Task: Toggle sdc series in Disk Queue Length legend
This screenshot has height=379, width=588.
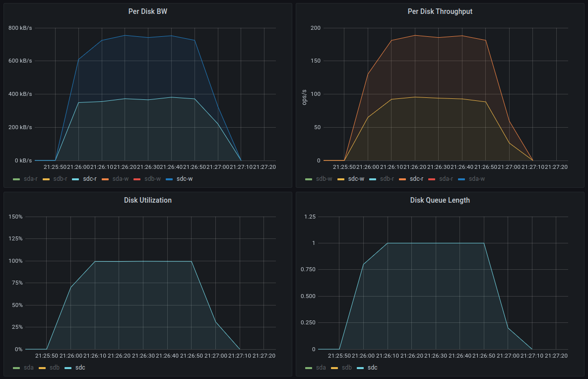Action: tap(372, 368)
